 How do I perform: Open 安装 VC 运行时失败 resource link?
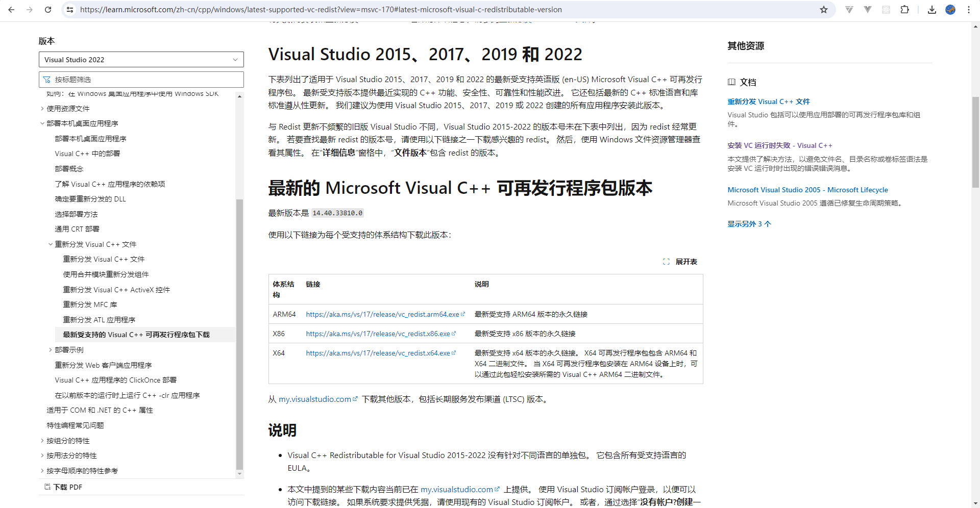click(x=780, y=145)
